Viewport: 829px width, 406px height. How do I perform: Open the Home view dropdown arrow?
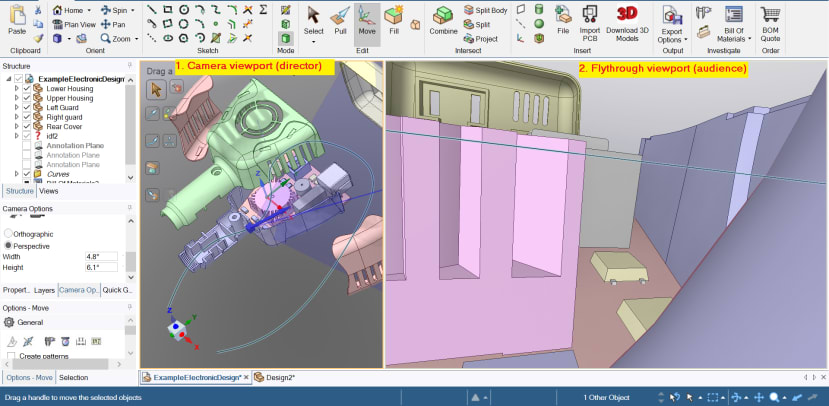tap(89, 10)
